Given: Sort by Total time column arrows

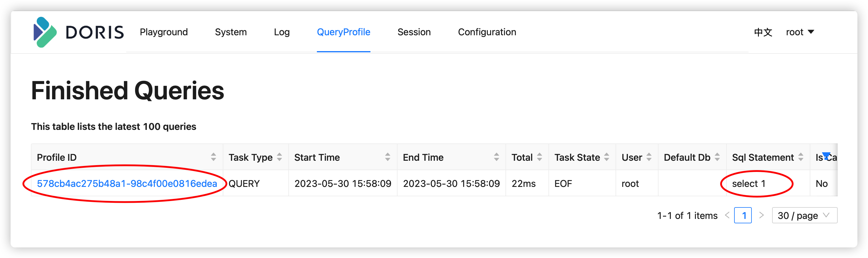Looking at the screenshot, I should 539,157.
